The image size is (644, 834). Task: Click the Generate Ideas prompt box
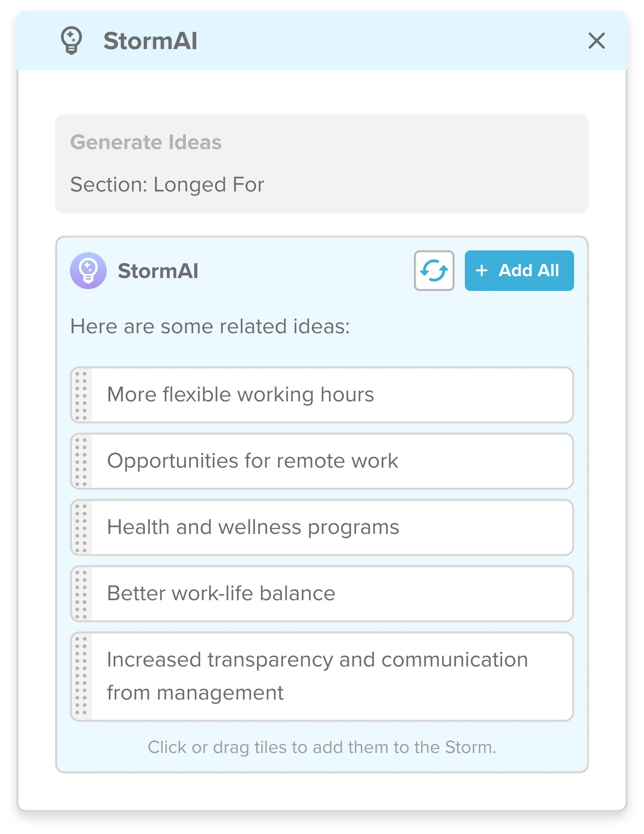pyautogui.click(x=322, y=164)
